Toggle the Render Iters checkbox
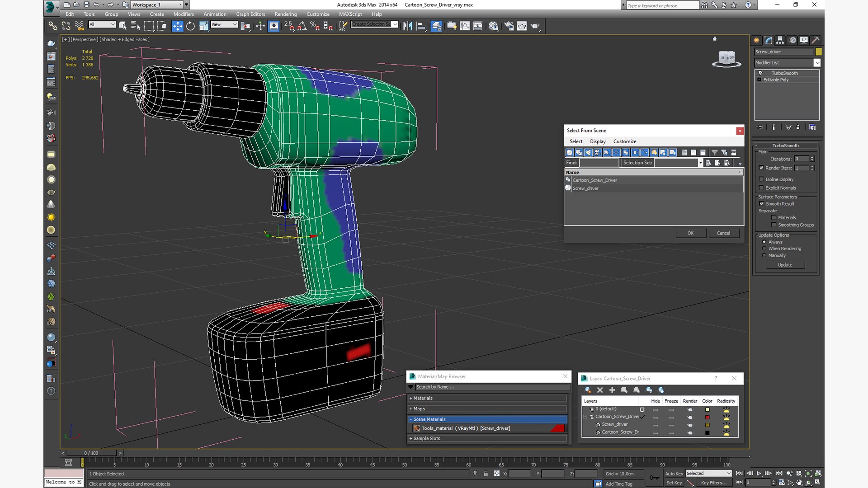The height and width of the screenshot is (488, 868). click(x=761, y=168)
